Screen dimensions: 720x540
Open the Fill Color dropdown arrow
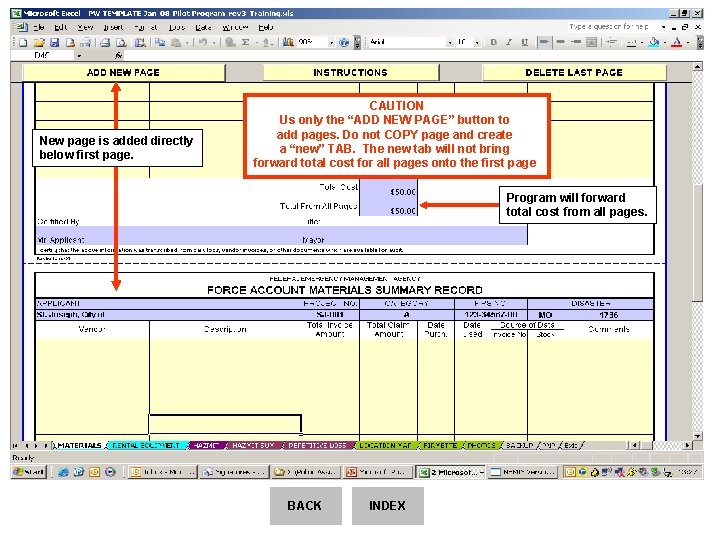[664, 43]
